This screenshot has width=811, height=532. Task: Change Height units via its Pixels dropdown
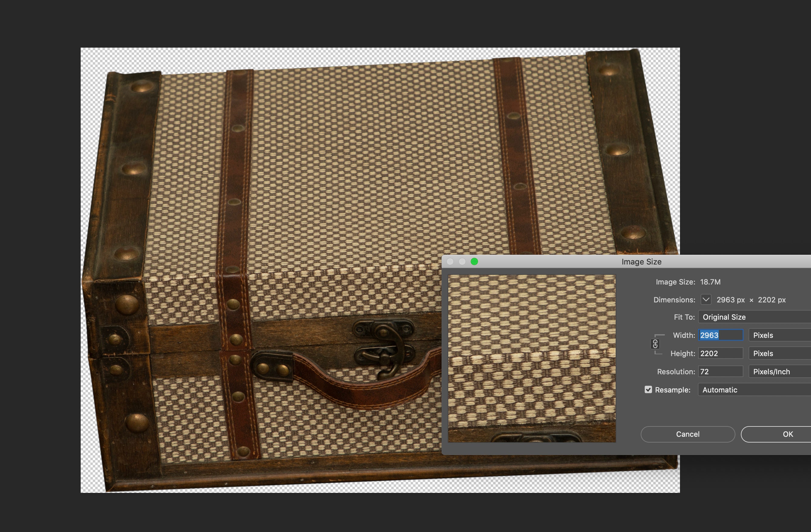[778, 353]
